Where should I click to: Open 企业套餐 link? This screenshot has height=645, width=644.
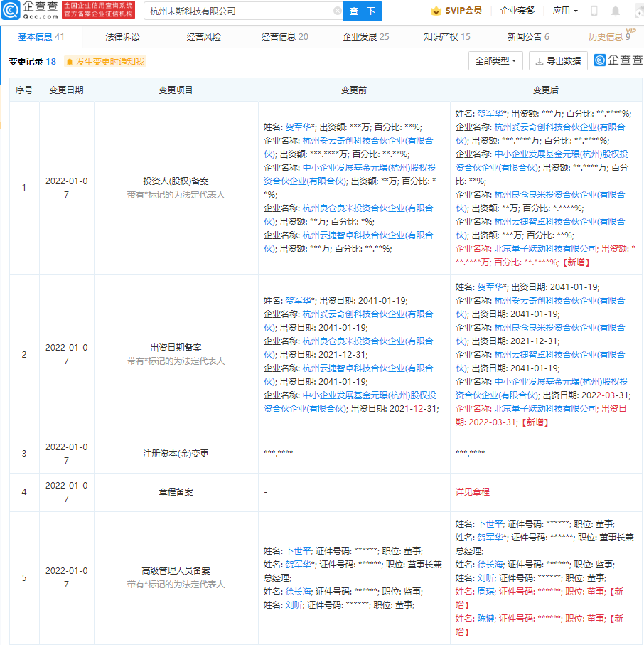[517, 11]
